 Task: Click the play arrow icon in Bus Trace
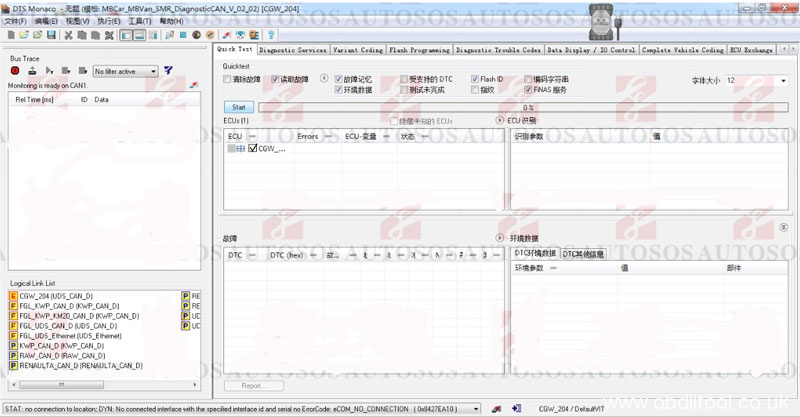click(49, 71)
